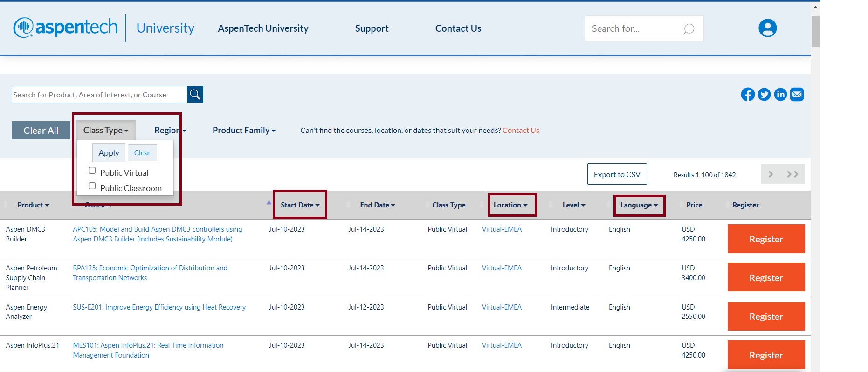868x372 pixels.
Task: Share page on LinkedIn
Action: [780, 95]
